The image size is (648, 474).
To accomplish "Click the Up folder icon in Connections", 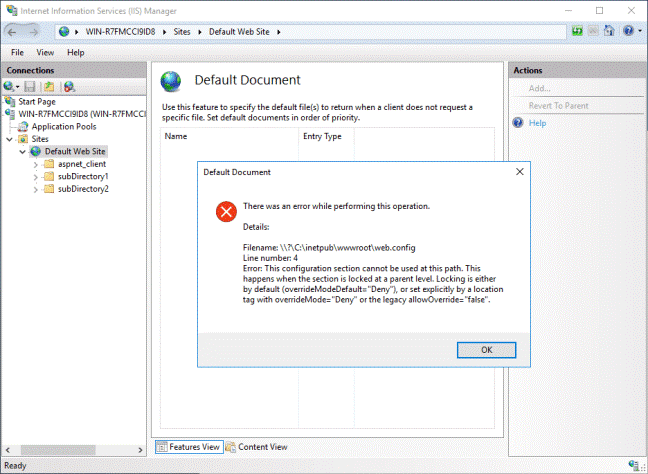I will 49,86.
